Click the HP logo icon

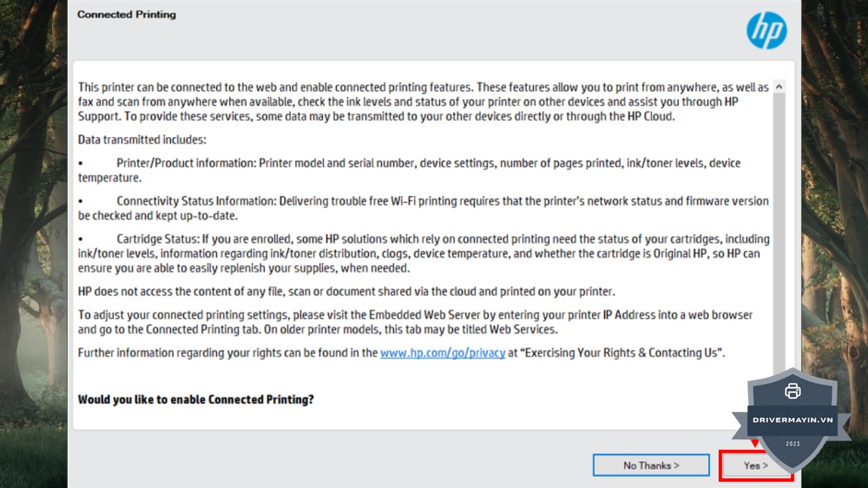766,30
